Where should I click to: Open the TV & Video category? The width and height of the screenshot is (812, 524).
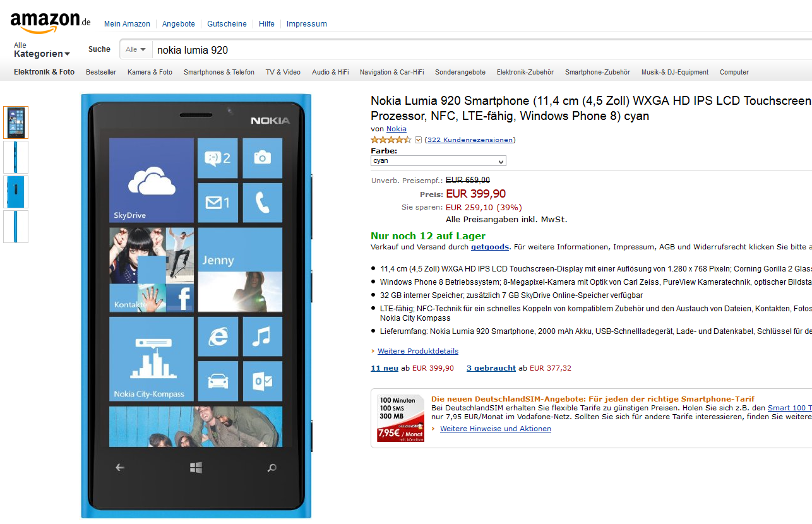283,72
